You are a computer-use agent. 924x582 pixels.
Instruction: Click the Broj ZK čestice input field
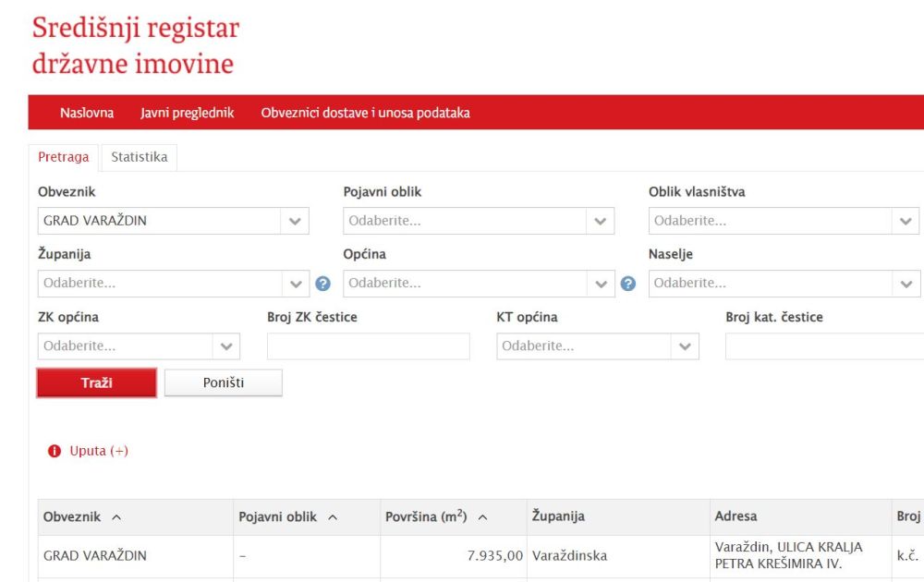coord(368,346)
